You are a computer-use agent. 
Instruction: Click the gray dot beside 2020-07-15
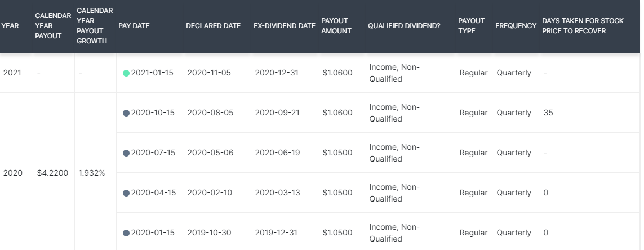[x=126, y=153]
